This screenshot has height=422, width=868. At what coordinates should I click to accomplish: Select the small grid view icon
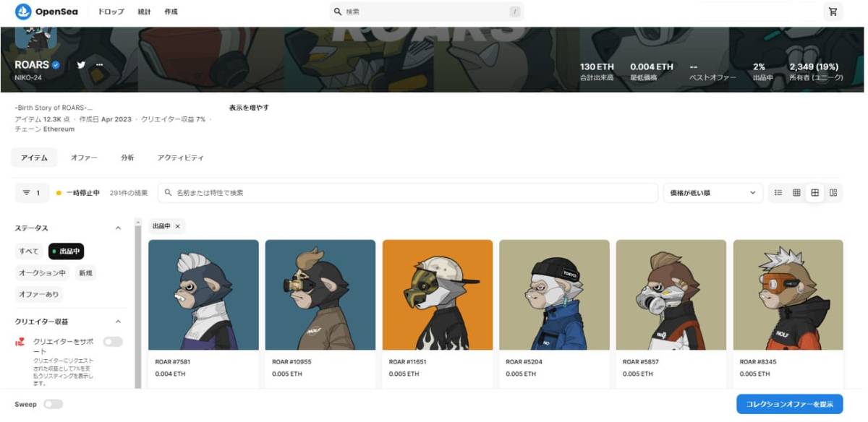coord(796,193)
